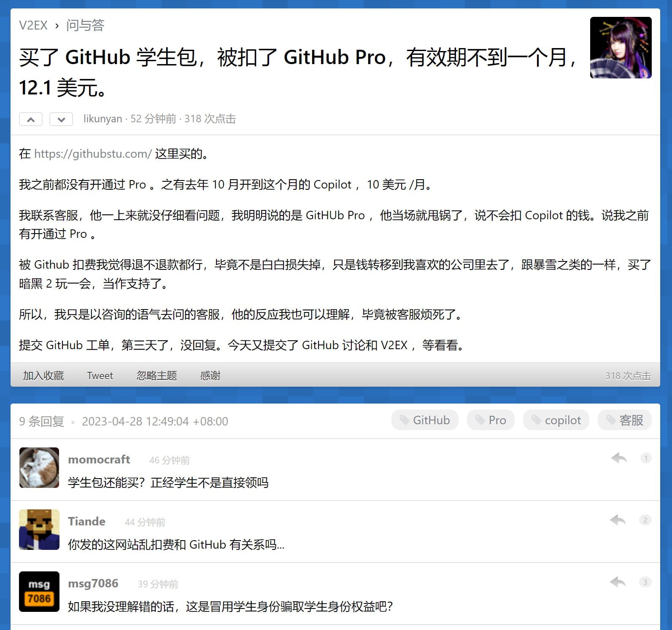672x630 pixels.
Task: Click 加入收藏 to bookmark the topic
Action: [43, 375]
